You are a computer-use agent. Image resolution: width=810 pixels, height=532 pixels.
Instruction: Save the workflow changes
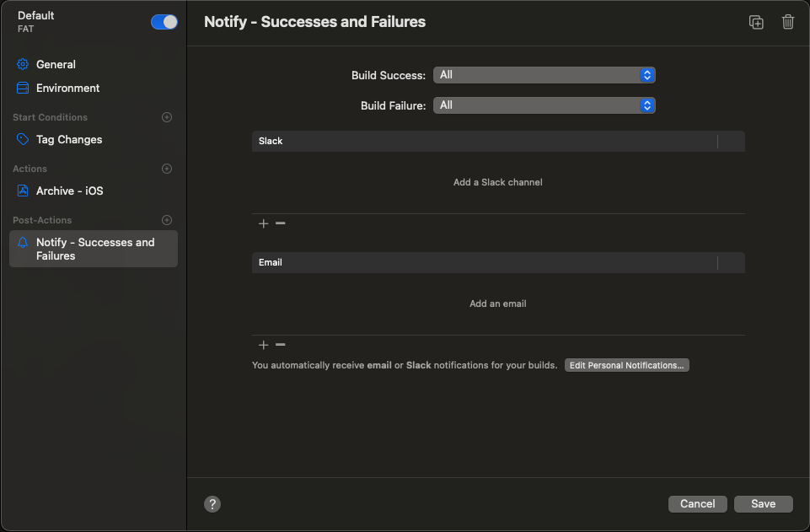(x=763, y=504)
